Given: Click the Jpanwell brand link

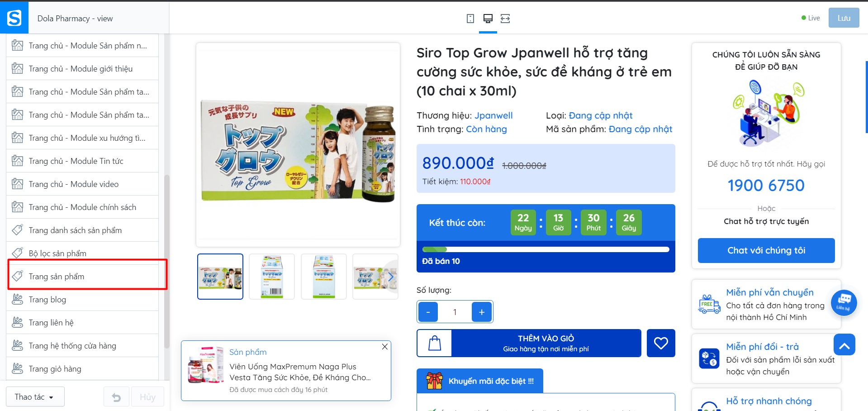Looking at the screenshot, I should 493,115.
